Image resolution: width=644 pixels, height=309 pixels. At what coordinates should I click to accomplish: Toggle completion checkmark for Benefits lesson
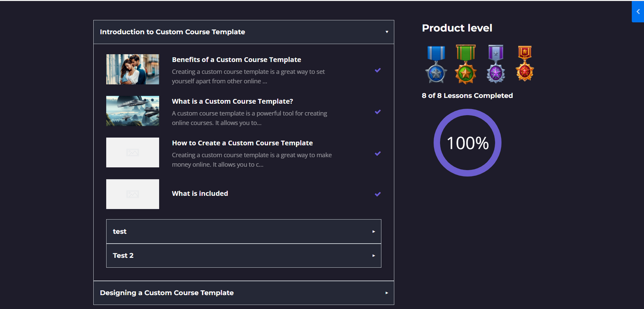click(377, 70)
